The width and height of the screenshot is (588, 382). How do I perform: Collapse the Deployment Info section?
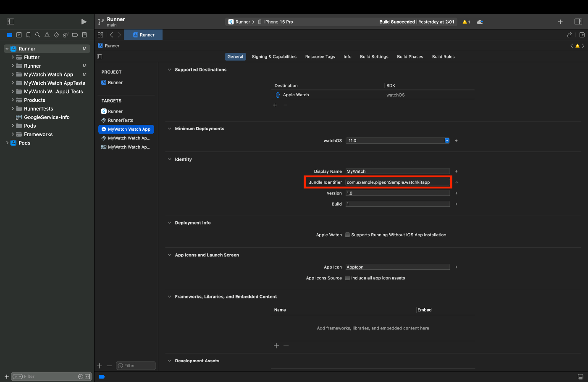click(x=170, y=223)
